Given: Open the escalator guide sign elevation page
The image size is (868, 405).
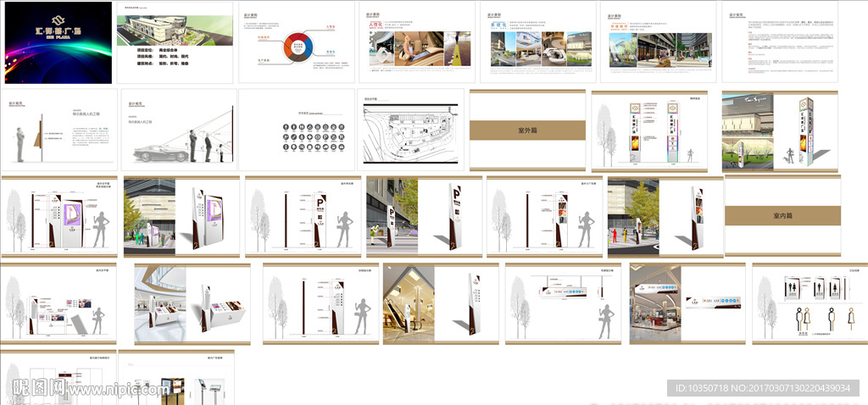Looking at the screenshot, I should pyautogui.click(x=321, y=303).
